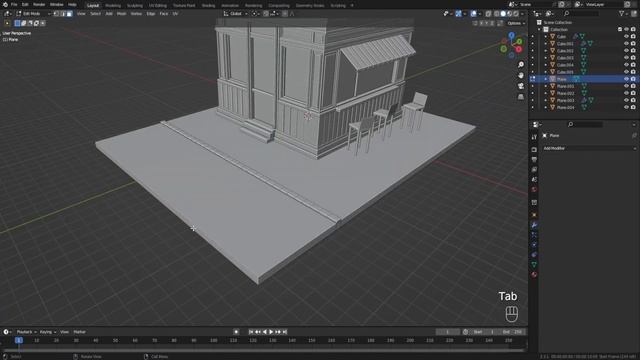Open the Edit menu in top bar

click(25, 4)
